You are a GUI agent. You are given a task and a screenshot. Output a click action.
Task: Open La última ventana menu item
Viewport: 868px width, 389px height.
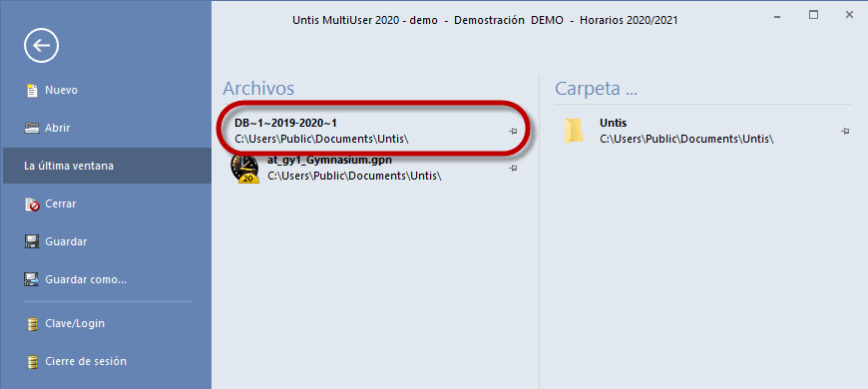coord(107,166)
